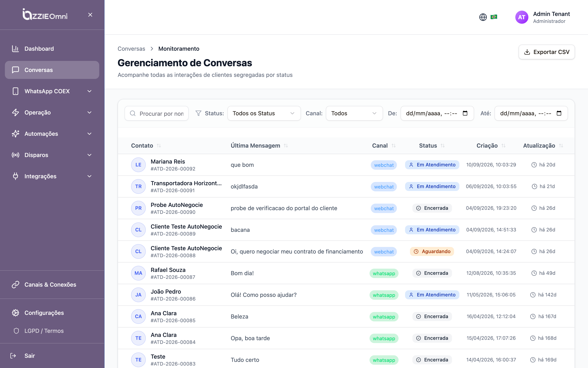Sort by Última Mensagem column arrows
Image resolution: width=588 pixels, height=368 pixels.
pos(286,146)
